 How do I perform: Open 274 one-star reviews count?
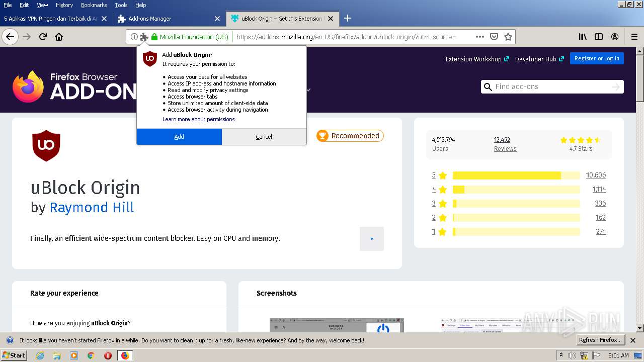(600, 232)
